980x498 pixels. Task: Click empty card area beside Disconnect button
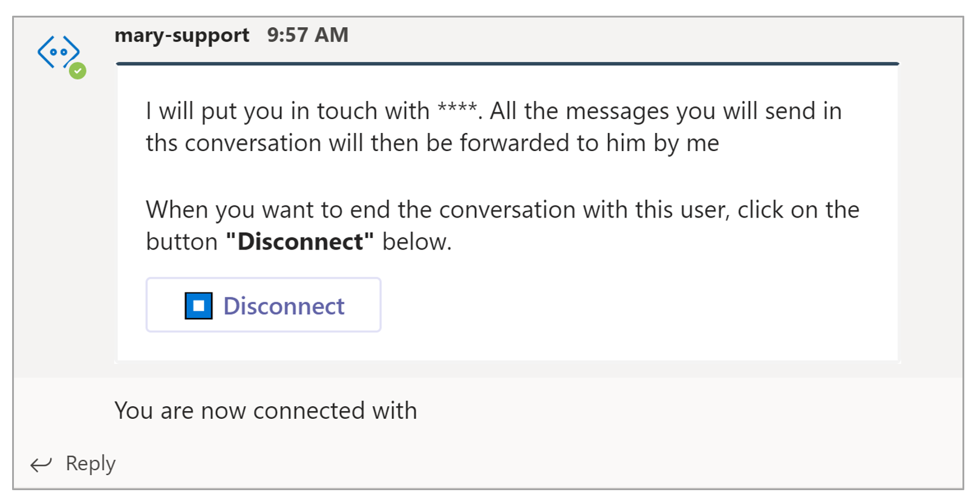[635, 305]
